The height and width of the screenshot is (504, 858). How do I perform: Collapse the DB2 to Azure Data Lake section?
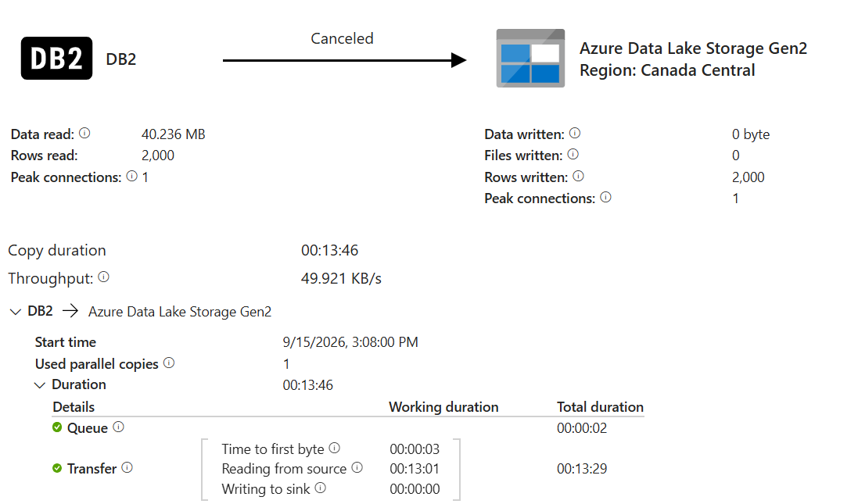click(16, 312)
